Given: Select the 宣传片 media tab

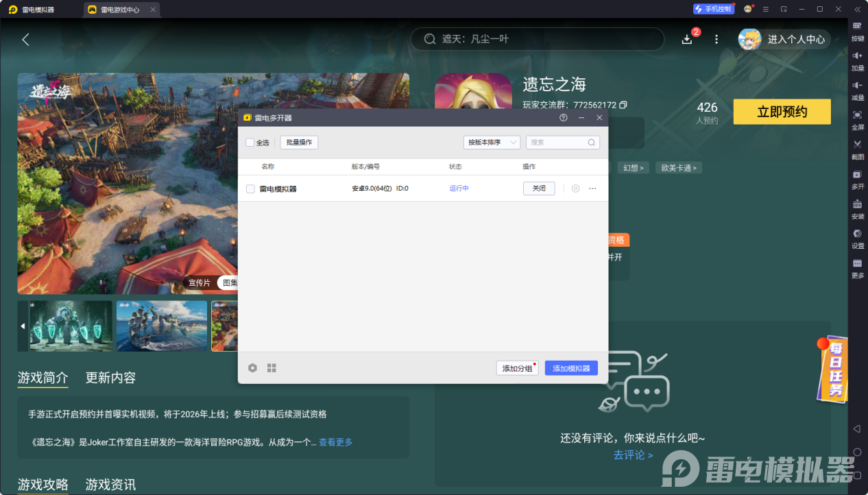Looking at the screenshot, I should coord(200,282).
